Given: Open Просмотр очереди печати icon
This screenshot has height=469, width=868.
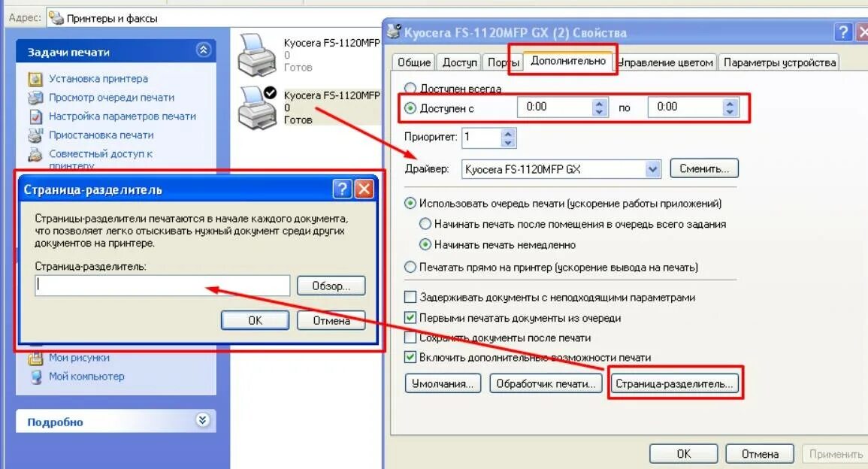Looking at the screenshot, I should 35,98.
